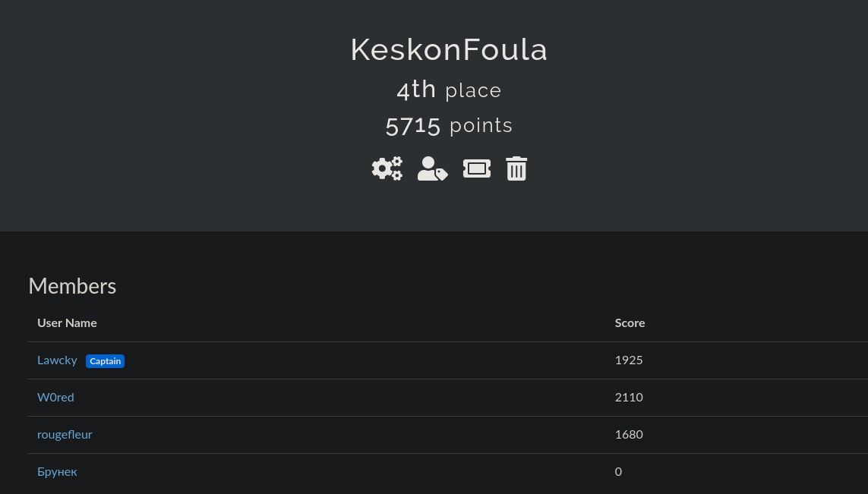Click rougefleur's score of 1680
Screen dimensions: 868x494
(629, 434)
